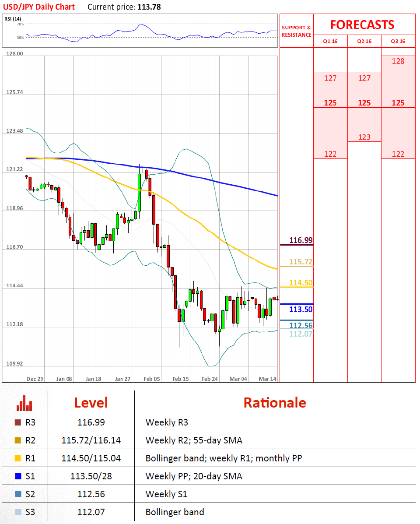Click the bold 125 under Q2 16
Screen dimensions: 420x524
click(x=364, y=102)
